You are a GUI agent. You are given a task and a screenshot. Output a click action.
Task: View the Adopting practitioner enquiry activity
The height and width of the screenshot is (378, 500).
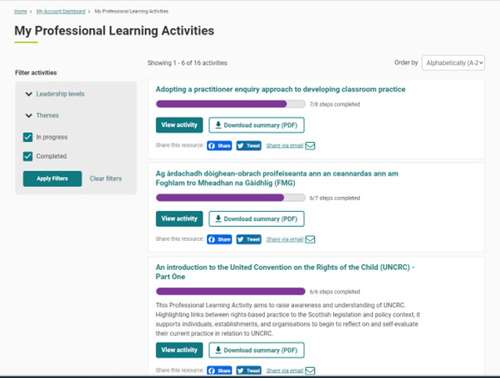coord(179,125)
